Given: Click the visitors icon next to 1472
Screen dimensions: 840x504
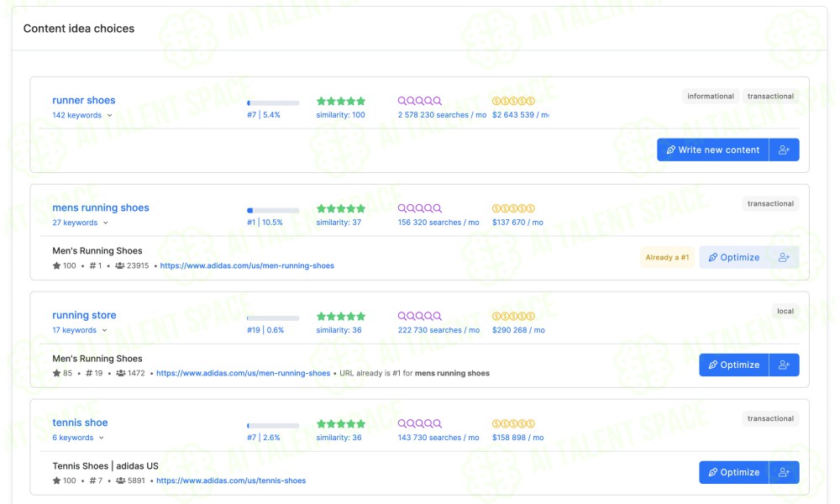Looking at the screenshot, I should 120,373.
